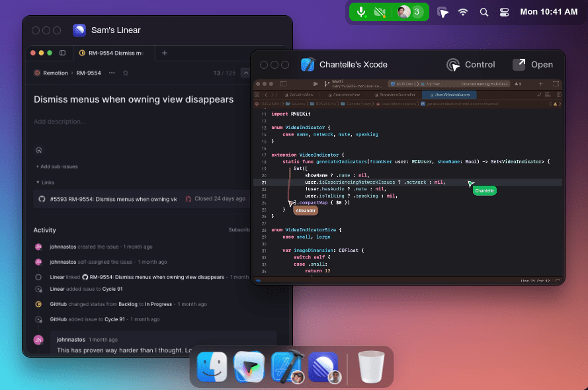Click the johnnastos comment avatar
This screenshot has width=588, height=390.
pos(38,340)
